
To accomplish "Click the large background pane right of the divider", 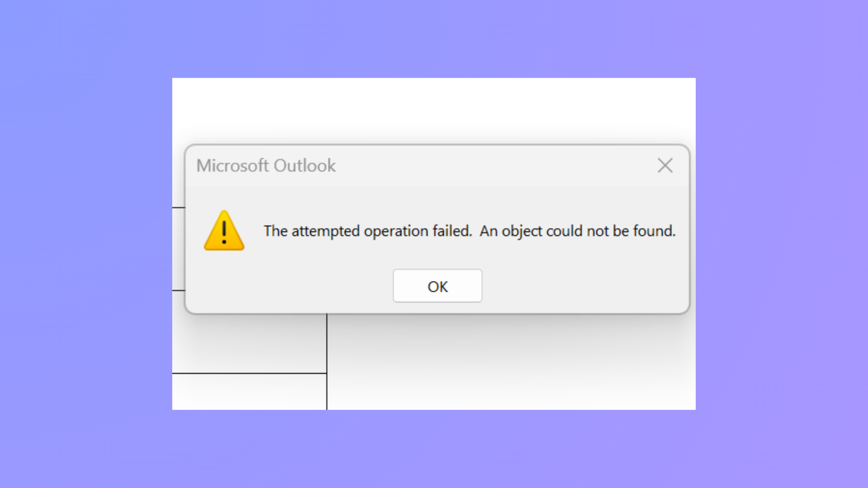I will click(511, 361).
